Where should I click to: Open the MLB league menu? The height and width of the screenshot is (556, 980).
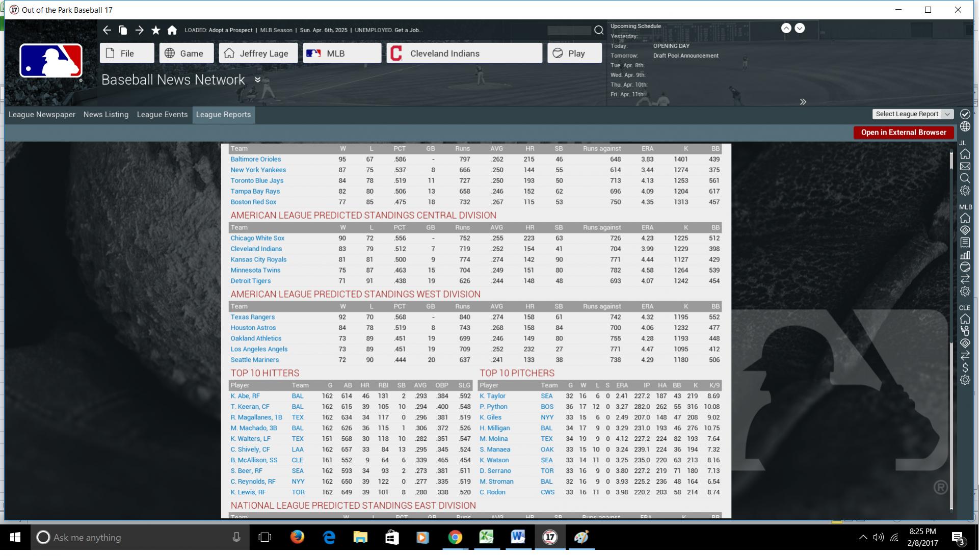[x=342, y=54]
